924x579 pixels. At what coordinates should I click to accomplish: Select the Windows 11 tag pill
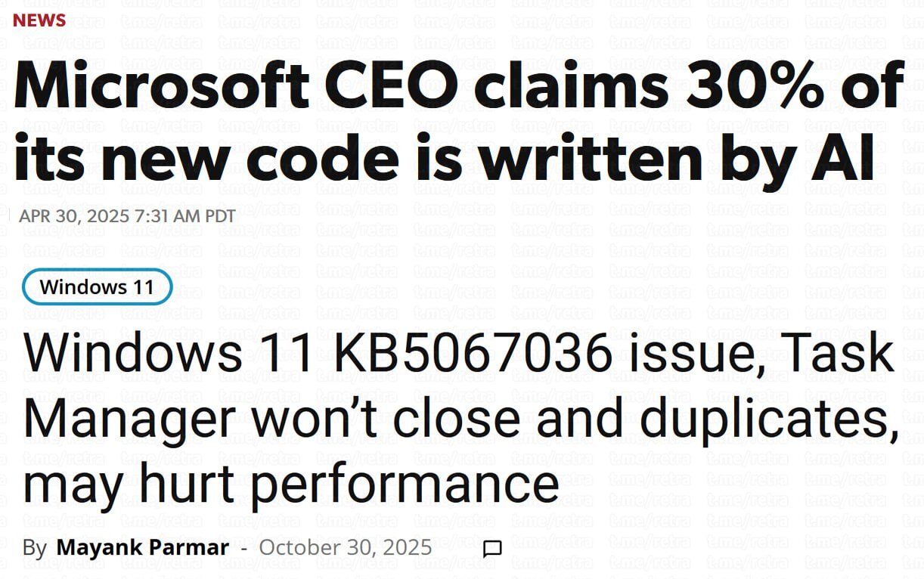pyautogui.click(x=97, y=287)
